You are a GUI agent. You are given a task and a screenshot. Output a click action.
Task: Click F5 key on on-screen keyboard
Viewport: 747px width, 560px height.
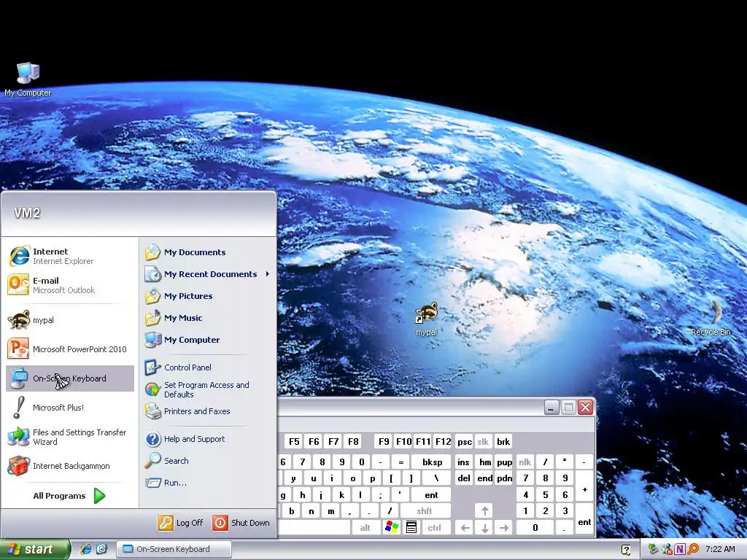295,441
